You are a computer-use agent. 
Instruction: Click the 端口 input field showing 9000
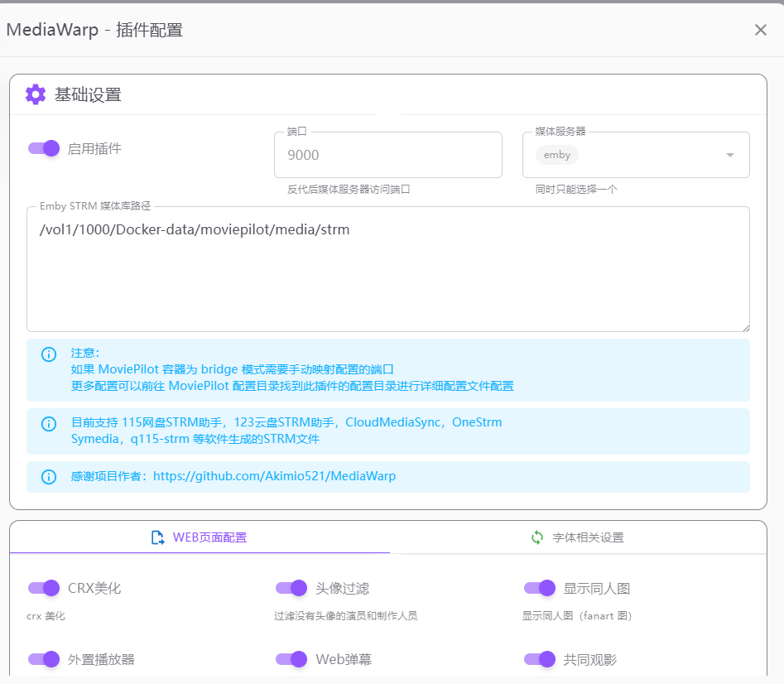387,156
